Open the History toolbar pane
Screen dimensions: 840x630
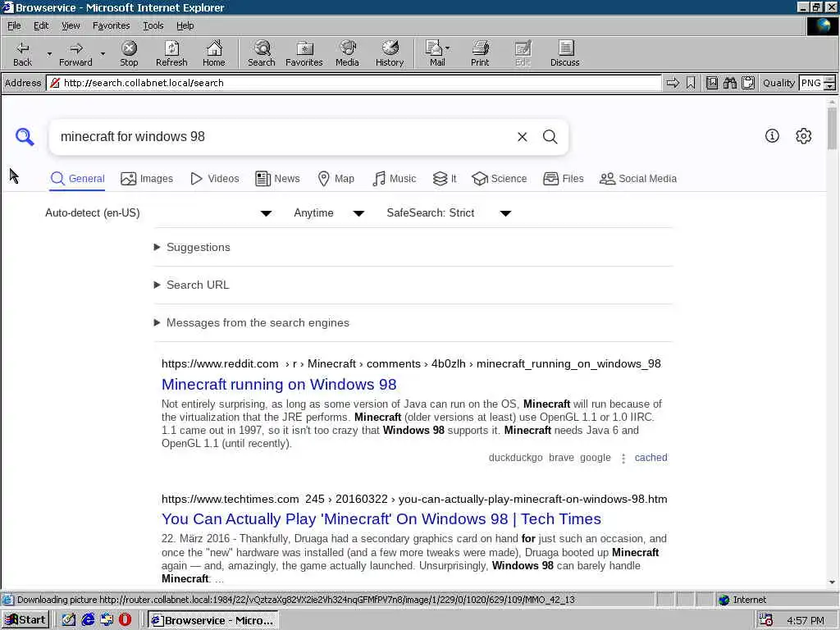coord(390,53)
